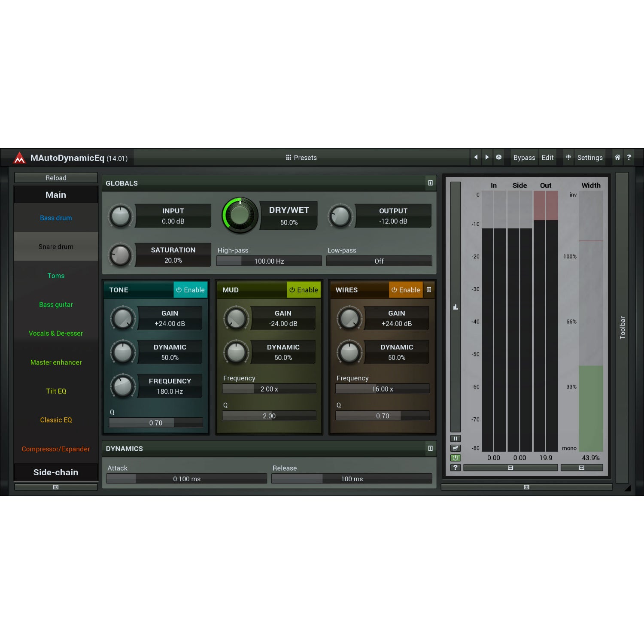The width and height of the screenshot is (644, 644).
Task: Click the SATURATION knob
Action: point(121,255)
